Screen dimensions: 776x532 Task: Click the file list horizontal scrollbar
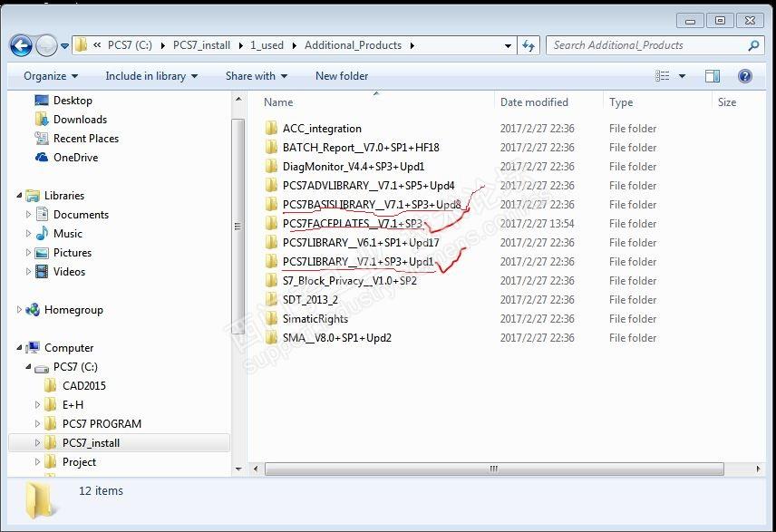click(x=494, y=469)
